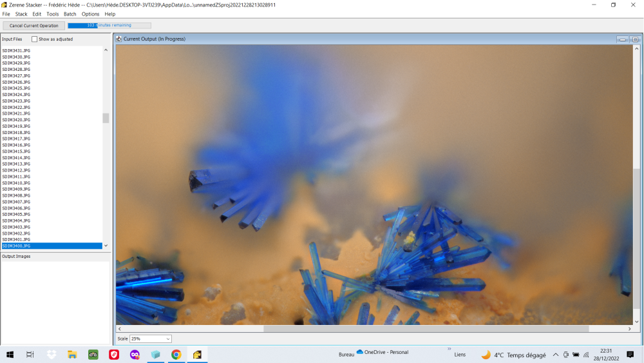Maximize the Current Output panel

(635, 39)
